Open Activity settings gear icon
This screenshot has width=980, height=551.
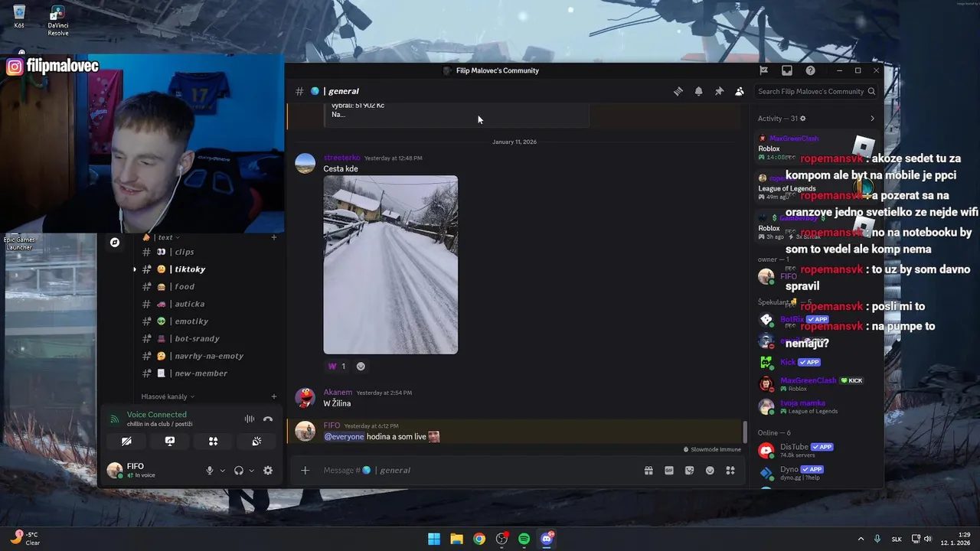click(x=802, y=119)
